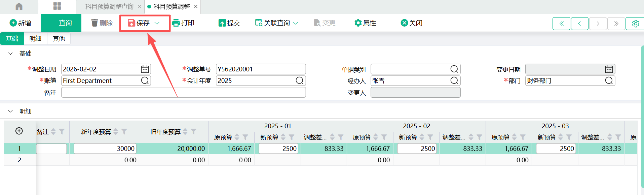Expand the 关联查询 dropdown

[x=296, y=23]
